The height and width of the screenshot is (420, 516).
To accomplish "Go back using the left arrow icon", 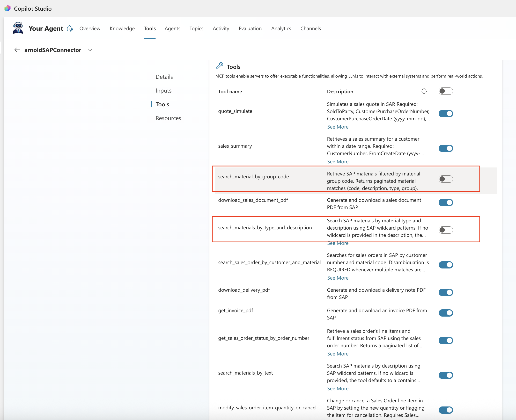I will pyautogui.click(x=17, y=50).
